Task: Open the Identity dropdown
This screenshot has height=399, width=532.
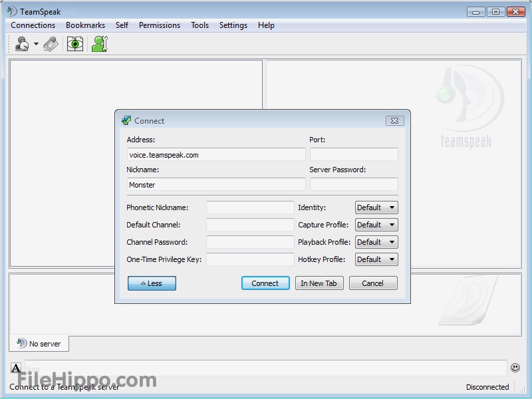Action: click(376, 207)
